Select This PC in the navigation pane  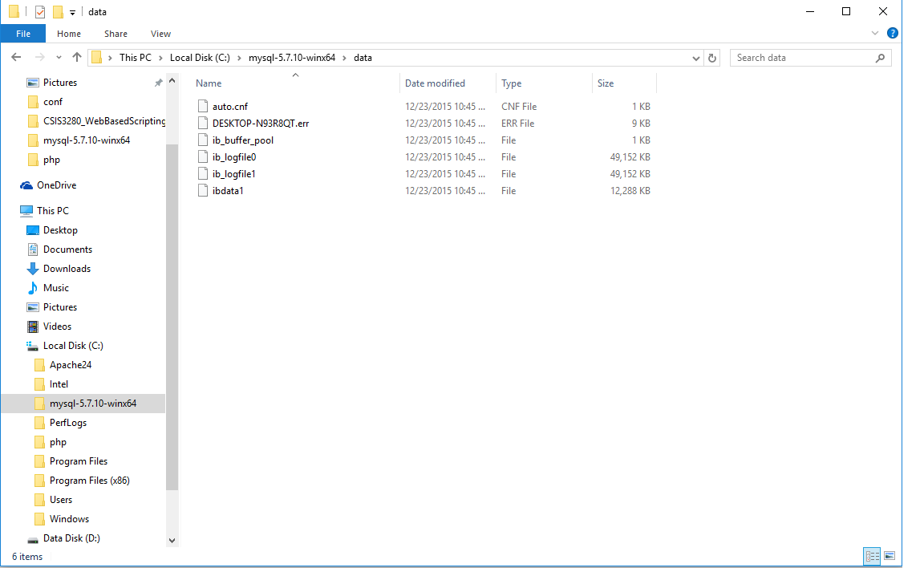tap(52, 211)
